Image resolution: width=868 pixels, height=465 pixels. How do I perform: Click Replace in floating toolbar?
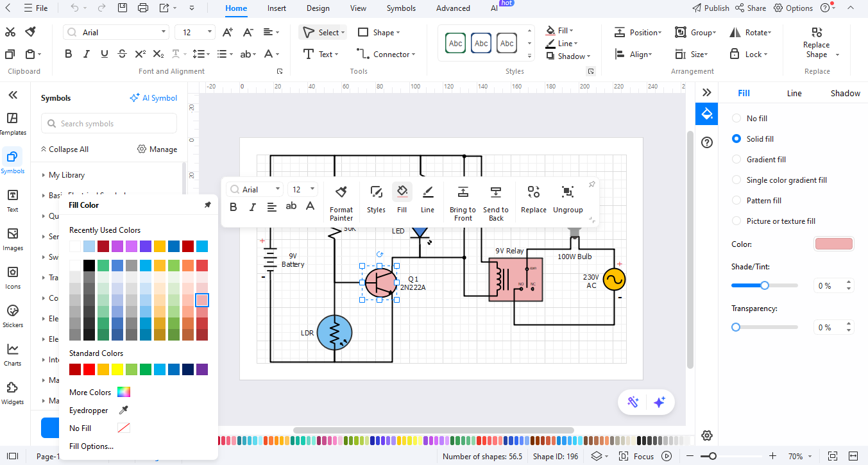(533, 199)
